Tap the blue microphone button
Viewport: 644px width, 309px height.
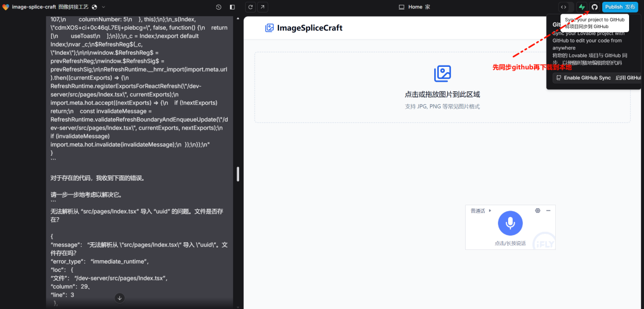[x=510, y=223]
